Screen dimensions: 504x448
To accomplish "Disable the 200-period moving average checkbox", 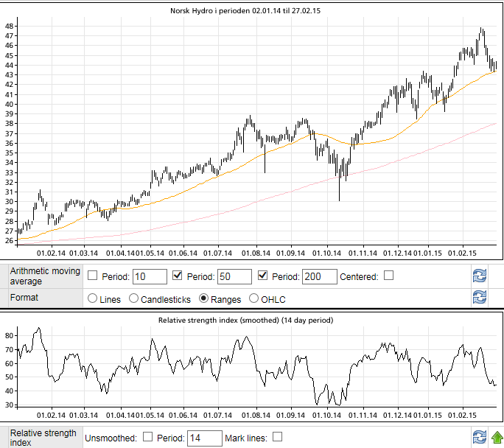I will coord(263,276).
